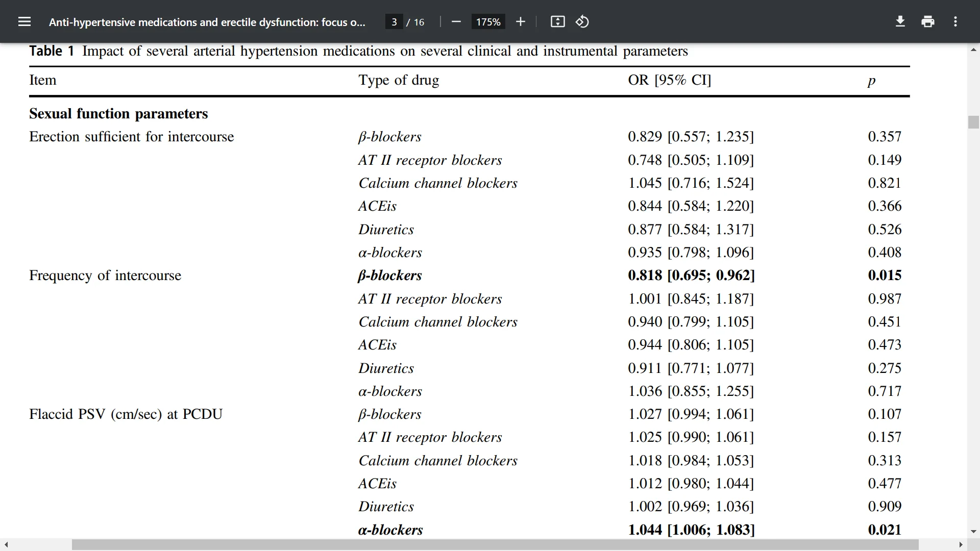The image size is (980, 551).
Task: Print the PDF document
Action: click(x=928, y=21)
